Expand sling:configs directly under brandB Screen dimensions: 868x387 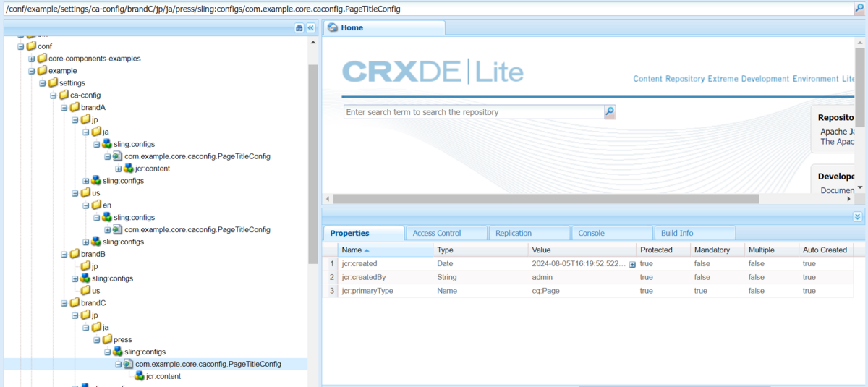(75, 279)
